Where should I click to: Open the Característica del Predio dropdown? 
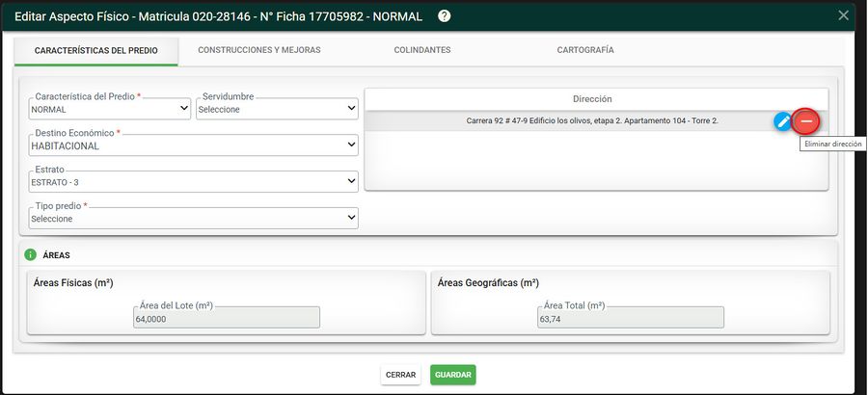[x=110, y=109]
